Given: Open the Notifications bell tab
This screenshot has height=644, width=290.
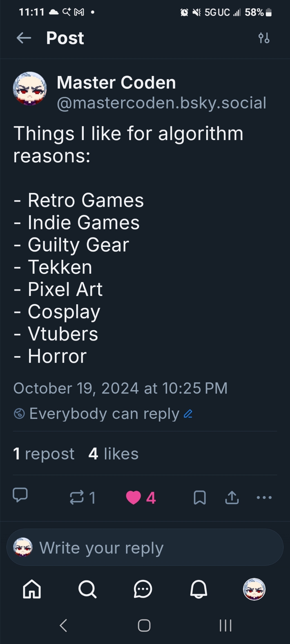Looking at the screenshot, I should point(198,589).
